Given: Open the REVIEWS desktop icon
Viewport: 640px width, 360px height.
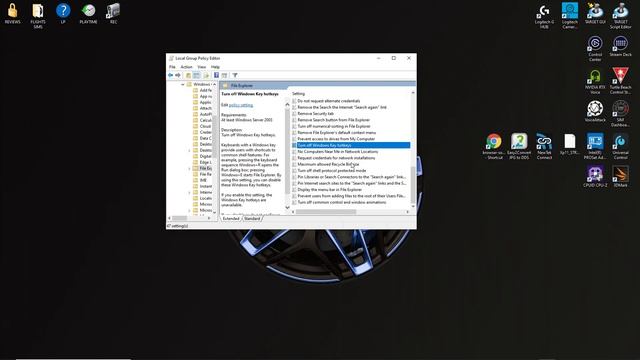Looking at the screenshot, I should 13,13.
